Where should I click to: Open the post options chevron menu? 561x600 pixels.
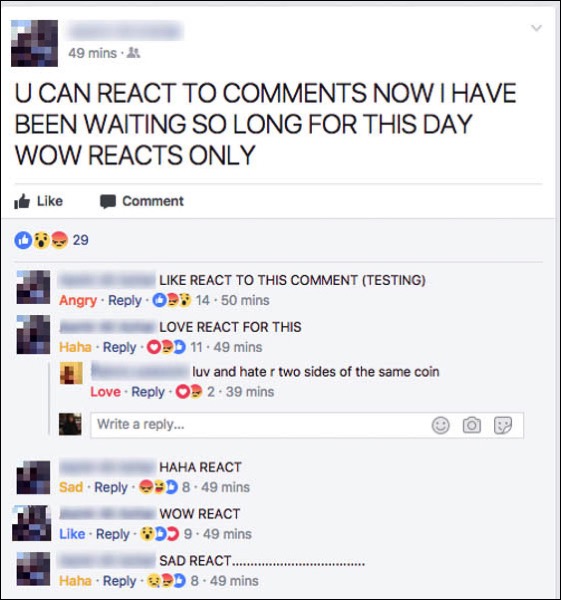click(x=537, y=28)
